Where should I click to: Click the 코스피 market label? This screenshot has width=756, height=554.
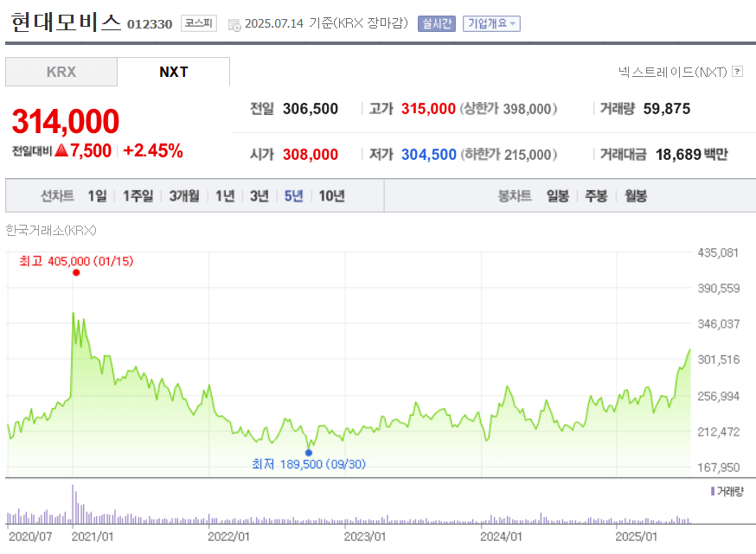click(x=199, y=23)
